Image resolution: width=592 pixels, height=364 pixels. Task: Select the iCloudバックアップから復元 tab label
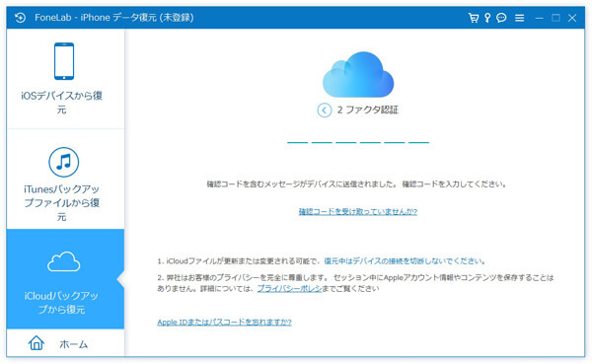61,303
